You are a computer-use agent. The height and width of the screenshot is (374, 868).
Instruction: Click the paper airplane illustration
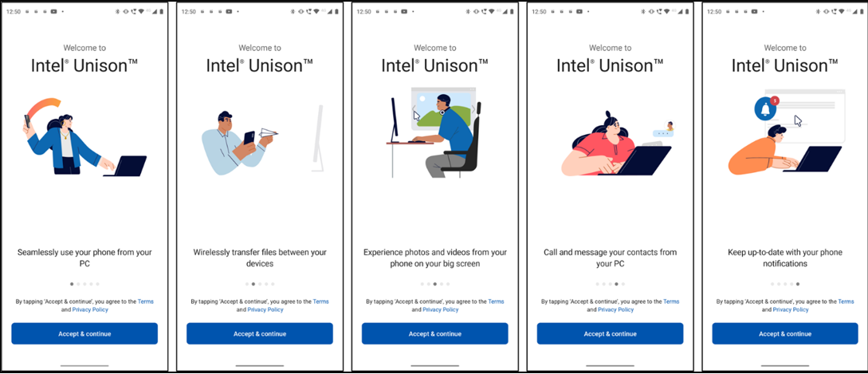click(x=268, y=132)
